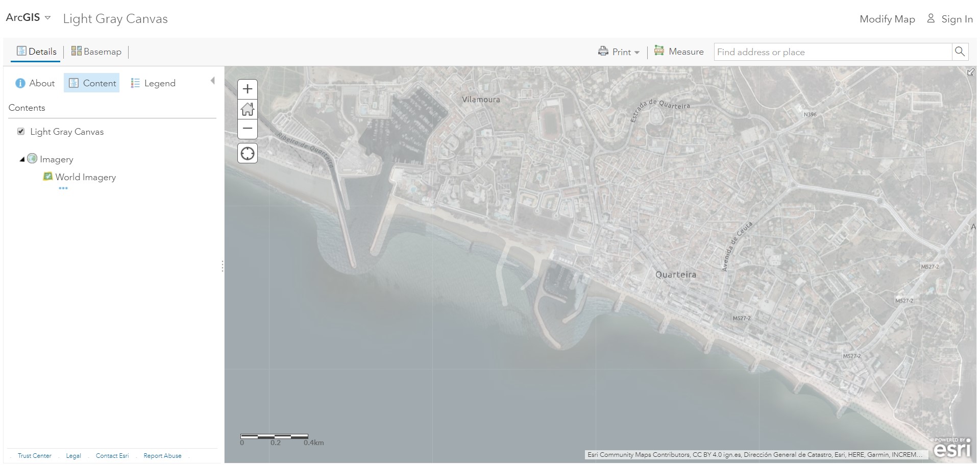This screenshot has height=465, width=980.
Task: Open the Trust Center link
Action: coord(35,456)
